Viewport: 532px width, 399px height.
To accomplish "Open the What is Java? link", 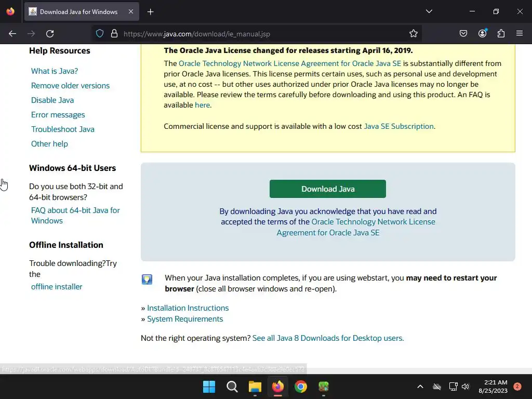I will (55, 71).
